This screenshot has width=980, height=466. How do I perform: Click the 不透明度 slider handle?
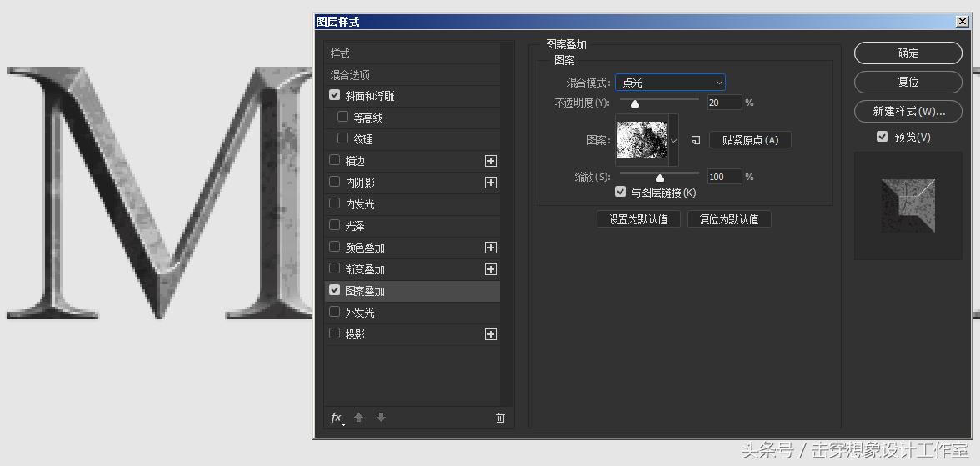tap(635, 104)
